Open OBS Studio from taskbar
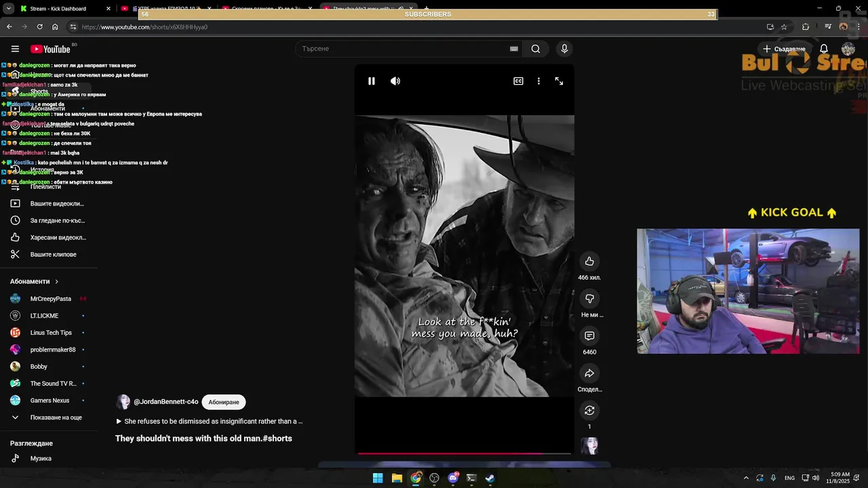The width and height of the screenshot is (868, 488). click(x=434, y=478)
